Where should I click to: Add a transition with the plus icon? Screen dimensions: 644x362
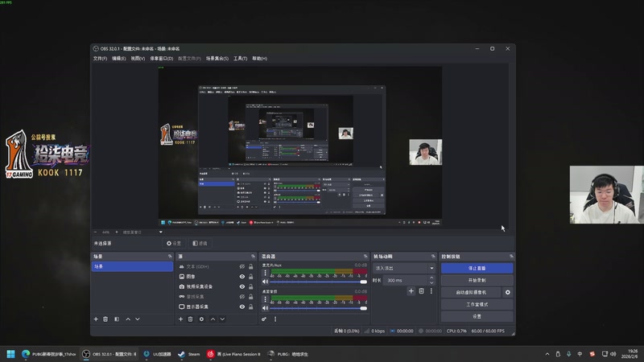[411, 291]
